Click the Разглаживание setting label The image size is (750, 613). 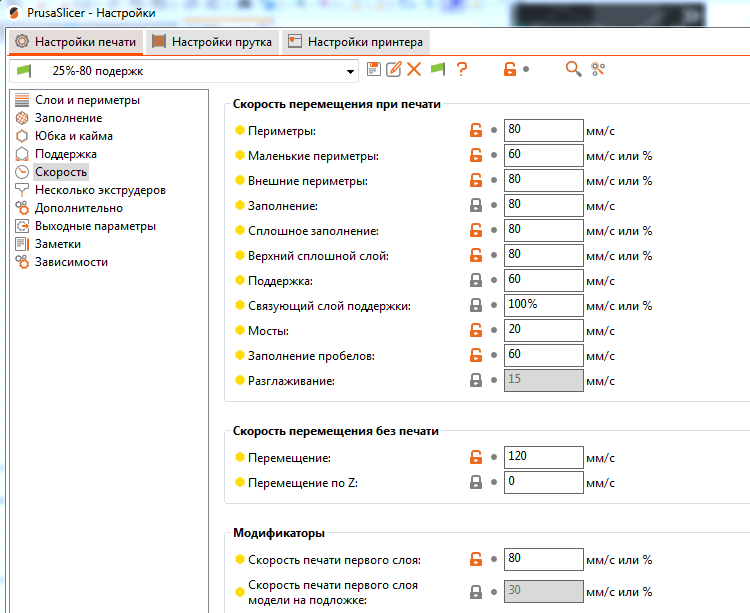click(291, 381)
